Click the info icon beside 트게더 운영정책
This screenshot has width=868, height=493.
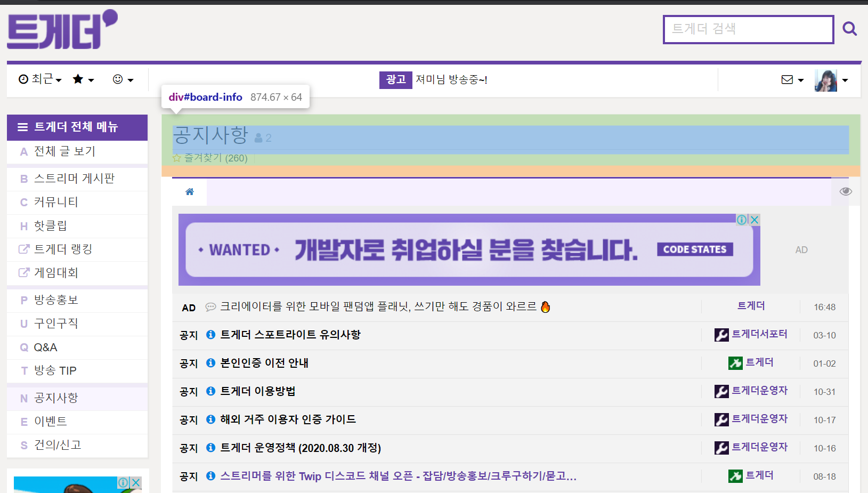[x=211, y=448]
